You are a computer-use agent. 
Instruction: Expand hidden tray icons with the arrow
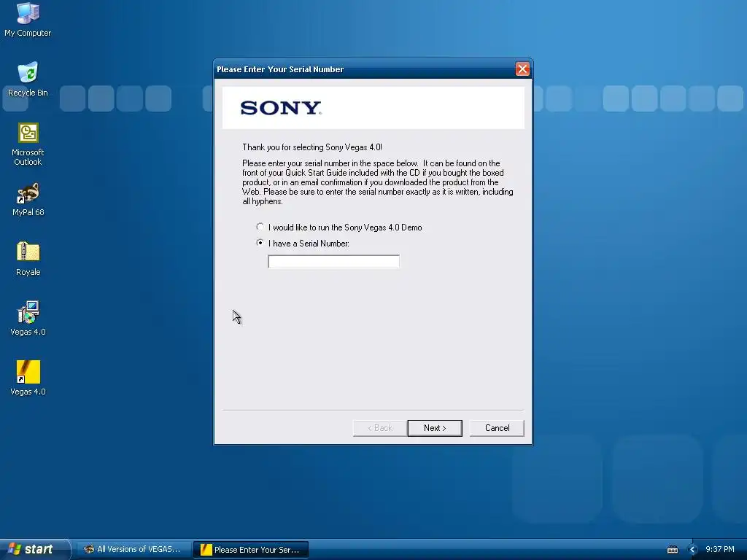693,550
